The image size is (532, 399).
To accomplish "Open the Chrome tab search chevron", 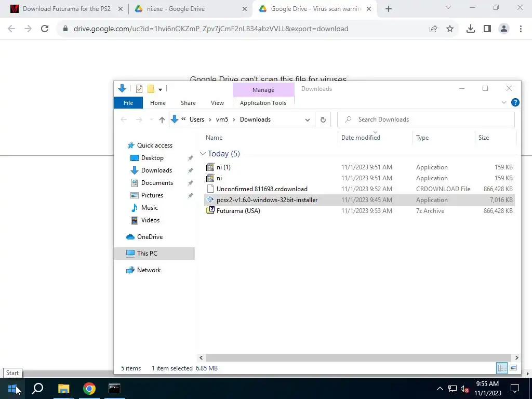I will [x=448, y=7].
